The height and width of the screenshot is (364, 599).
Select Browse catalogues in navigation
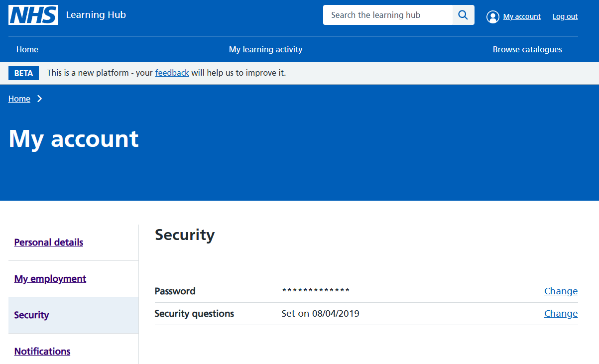tap(527, 49)
